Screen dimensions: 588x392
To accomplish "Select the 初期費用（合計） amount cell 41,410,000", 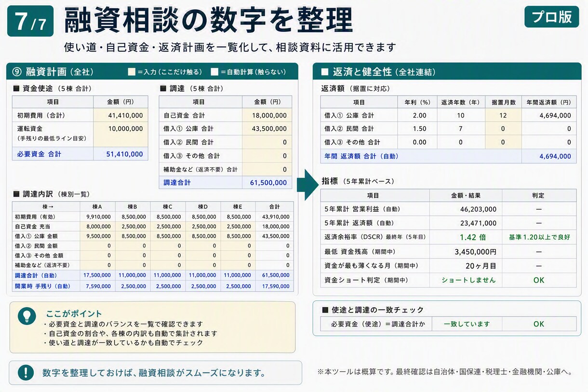I will point(120,115).
